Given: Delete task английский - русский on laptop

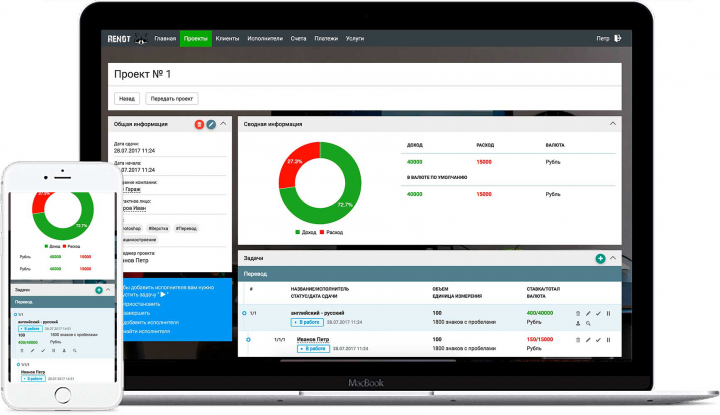Looking at the screenshot, I should pos(578,314).
